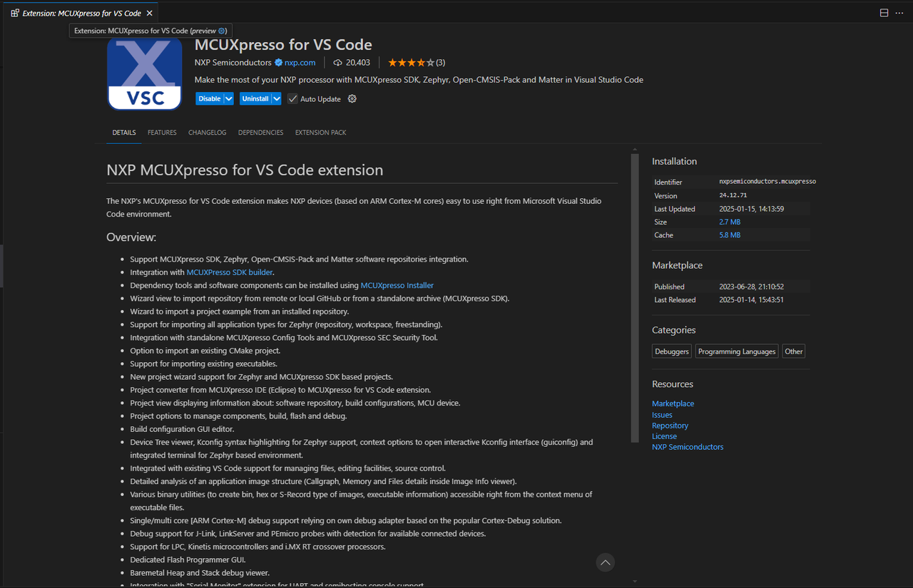Click the scroll-to-top arrow button

tap(605, 563)
